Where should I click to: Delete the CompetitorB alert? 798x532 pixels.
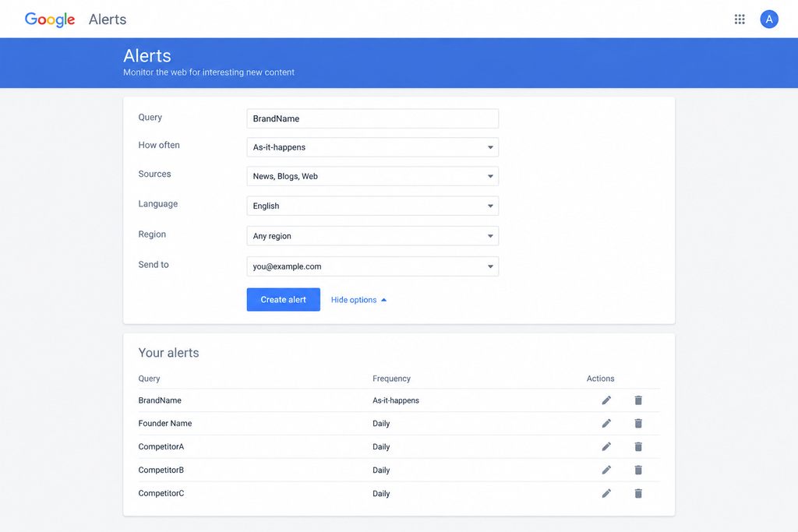coord(638,470)
